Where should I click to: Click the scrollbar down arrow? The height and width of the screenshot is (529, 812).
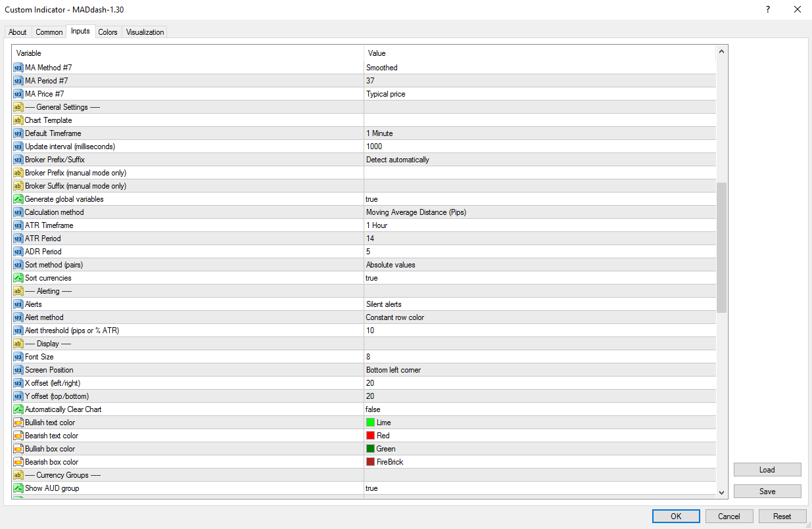(x=722, y=492)
